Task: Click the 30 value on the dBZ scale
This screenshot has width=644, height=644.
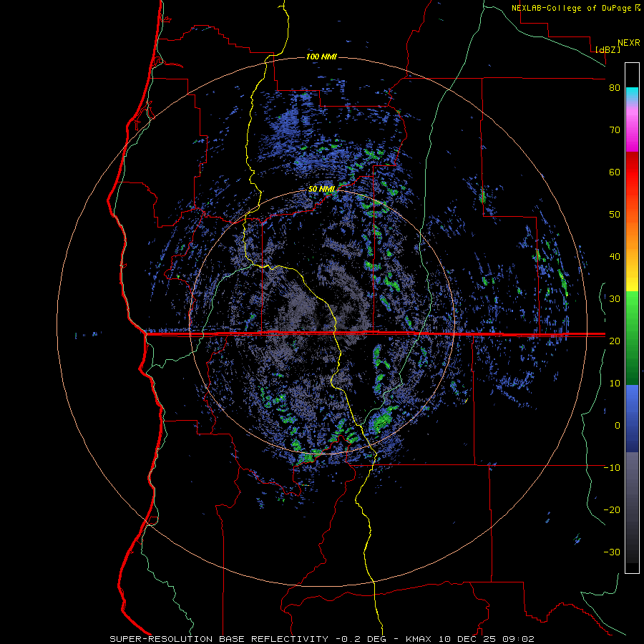Action: pos(615,298)
